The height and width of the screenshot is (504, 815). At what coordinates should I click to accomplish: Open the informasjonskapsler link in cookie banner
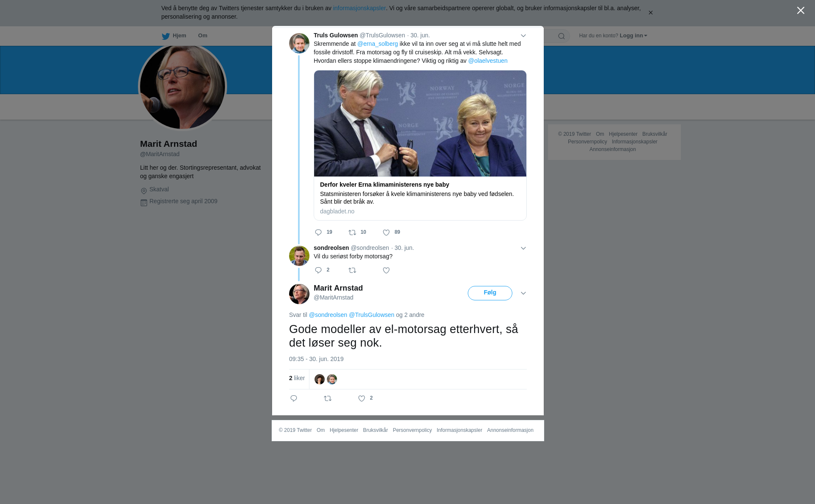point(359,8)
